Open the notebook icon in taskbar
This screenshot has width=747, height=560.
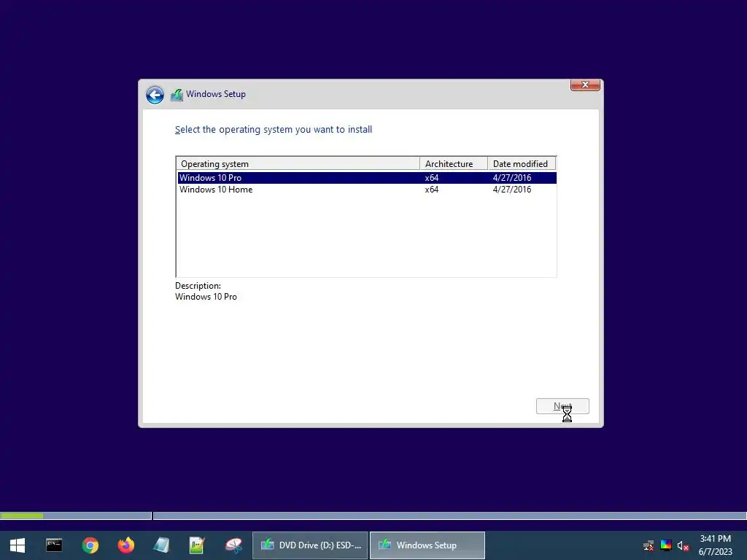click(x=161, y=545)
